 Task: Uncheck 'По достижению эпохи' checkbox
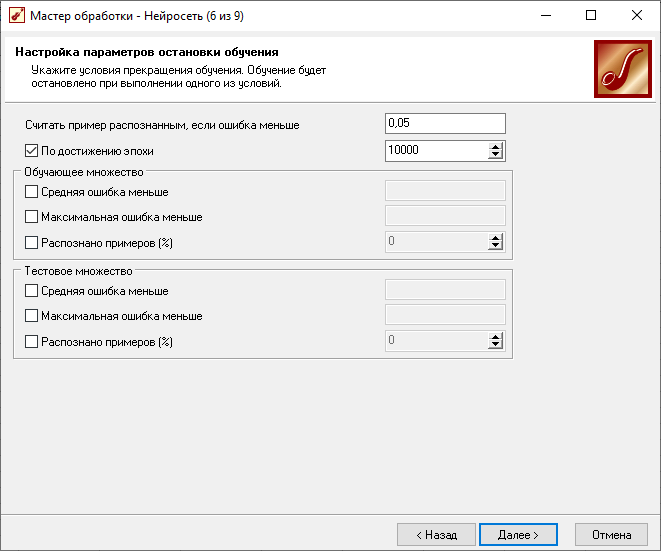[x=32, y=151]
